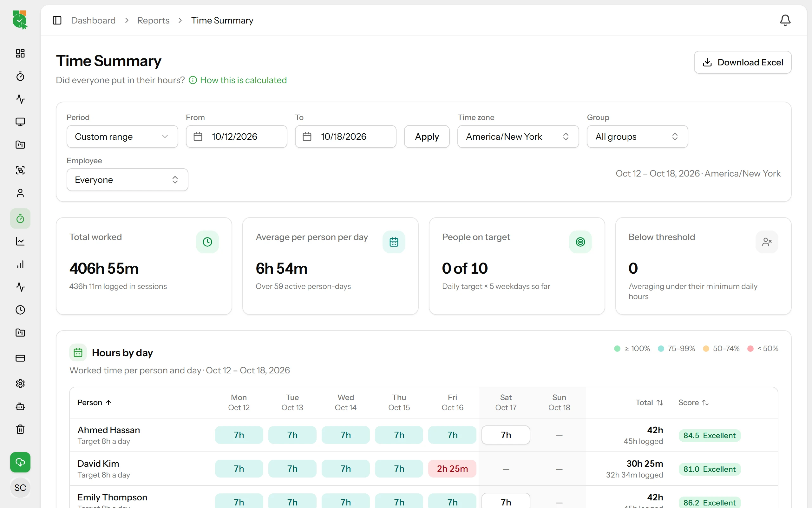
Task: Open the notifications bell
Action: coord(785,21)
